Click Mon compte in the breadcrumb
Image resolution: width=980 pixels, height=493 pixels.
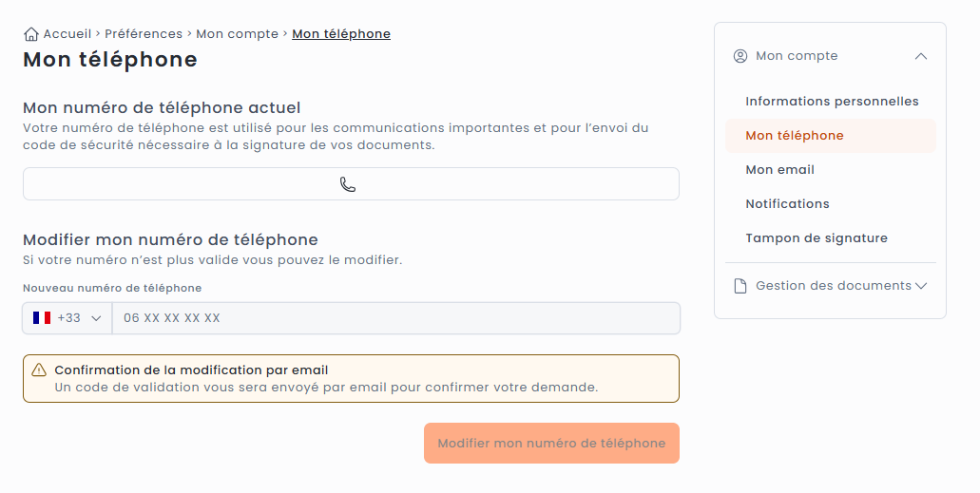tap(238, 34)
